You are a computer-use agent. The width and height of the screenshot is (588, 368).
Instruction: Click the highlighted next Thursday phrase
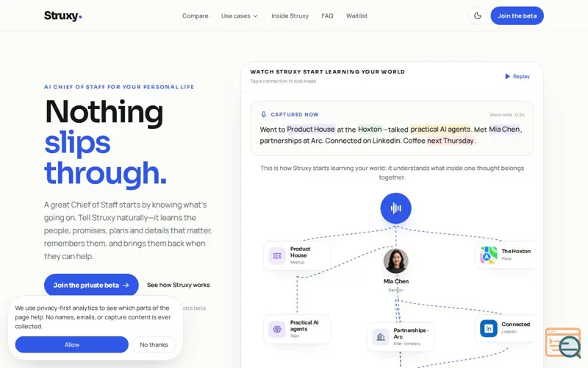point(451,141)
